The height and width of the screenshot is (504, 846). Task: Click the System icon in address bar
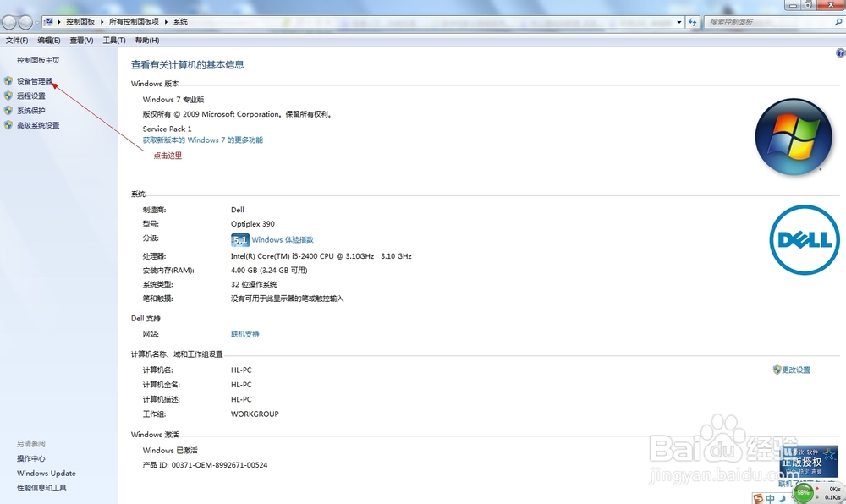[48, 21]
